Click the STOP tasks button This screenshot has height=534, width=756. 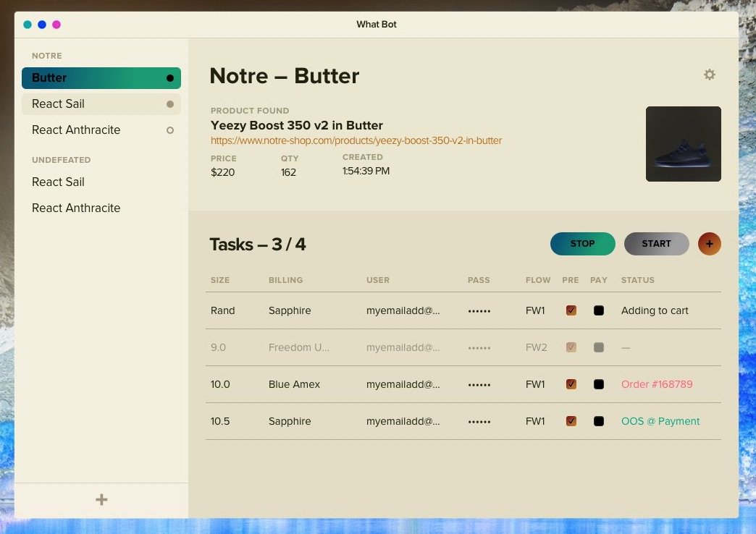pyautogui.click(x=582, y=244)
